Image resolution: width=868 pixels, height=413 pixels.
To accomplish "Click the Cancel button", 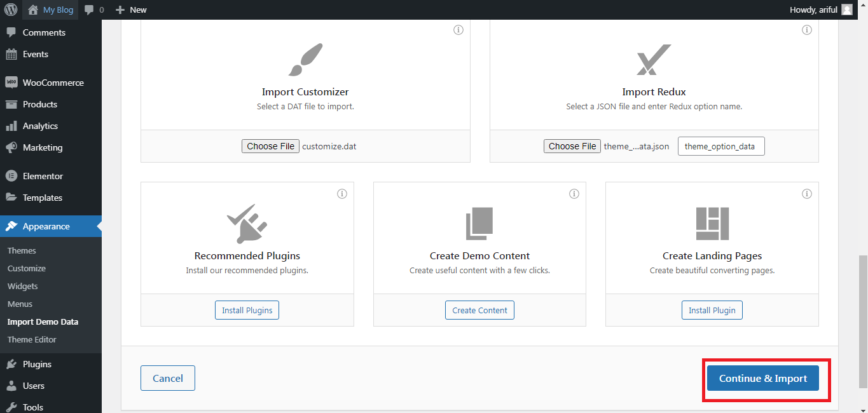I will 168,378.
